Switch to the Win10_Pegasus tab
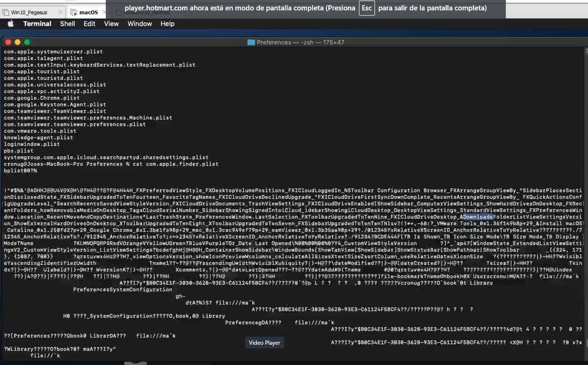588x365 pixels. click(x=28, y=11)
